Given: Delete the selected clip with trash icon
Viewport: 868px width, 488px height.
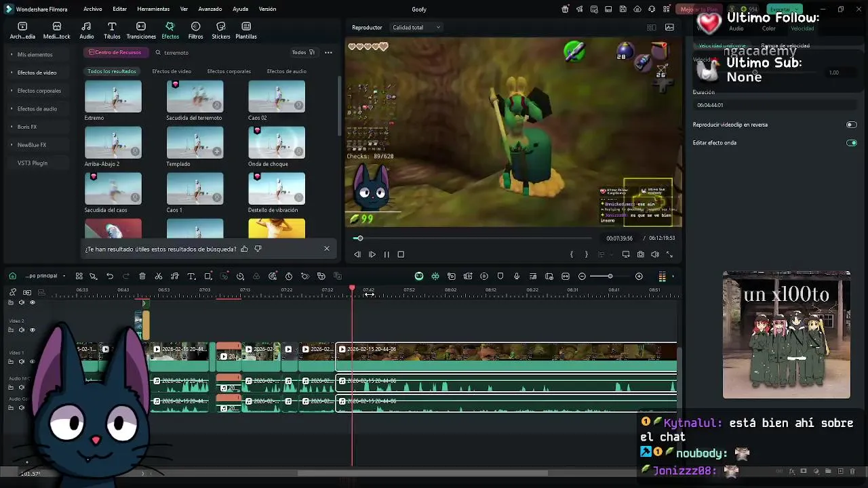Looking at the screenshot, I should click(x=142, y=277).
